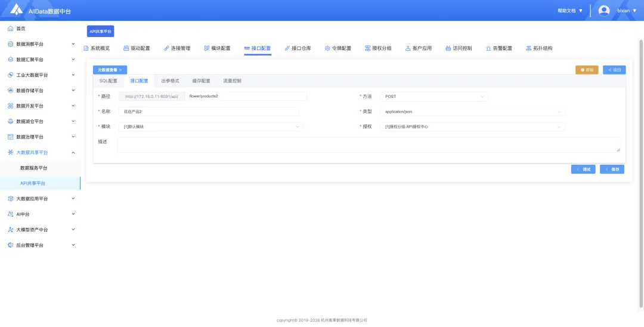644x327 pixels.
Task: Open the bixian user dropdown
Action: click(x=627, y=11)
